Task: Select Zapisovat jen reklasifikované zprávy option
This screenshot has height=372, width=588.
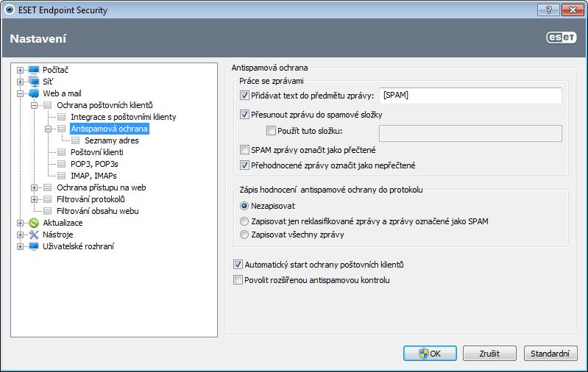Action: [244, 221]
